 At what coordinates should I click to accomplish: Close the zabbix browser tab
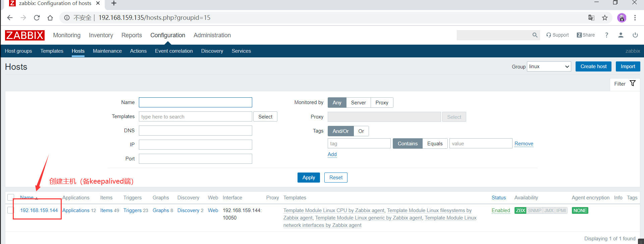[98, 3]
